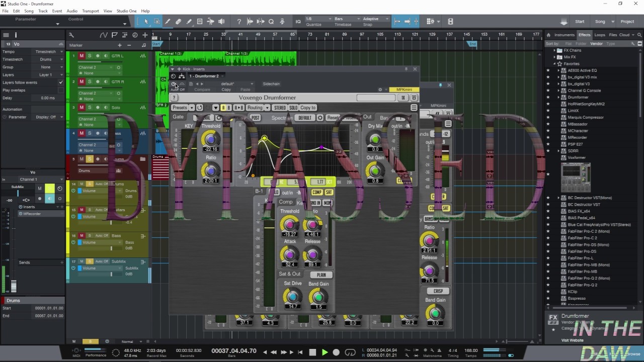
Task: Toggle the COMP button in band B-1
Action: click(317, 192)
